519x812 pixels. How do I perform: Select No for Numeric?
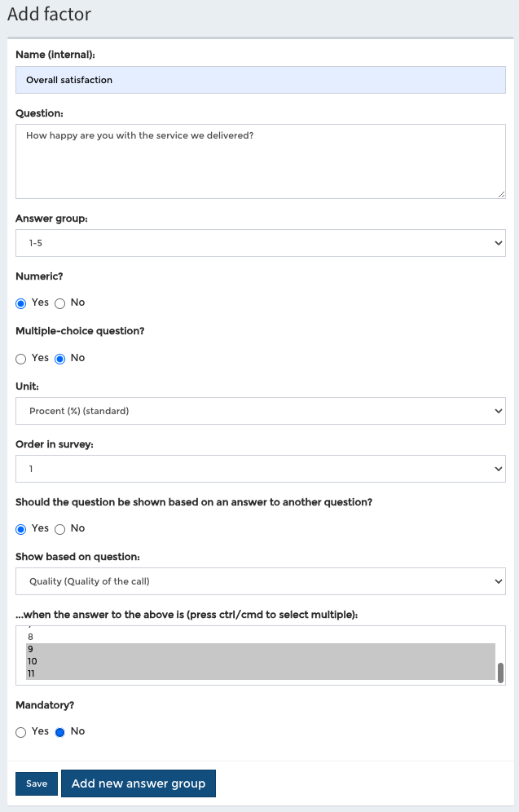coord(60,303)
